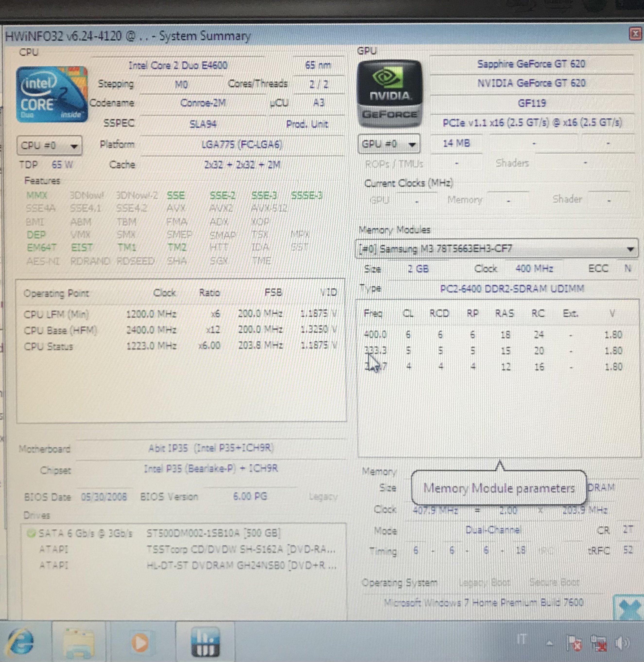
Task: Open Action Center flag in tray
Action: (574, 643)
